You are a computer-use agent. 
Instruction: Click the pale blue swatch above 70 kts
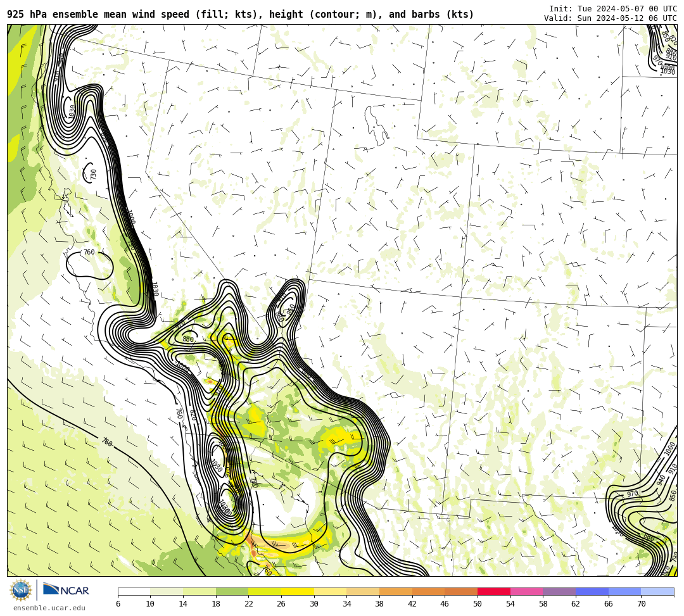coord(657,591)
